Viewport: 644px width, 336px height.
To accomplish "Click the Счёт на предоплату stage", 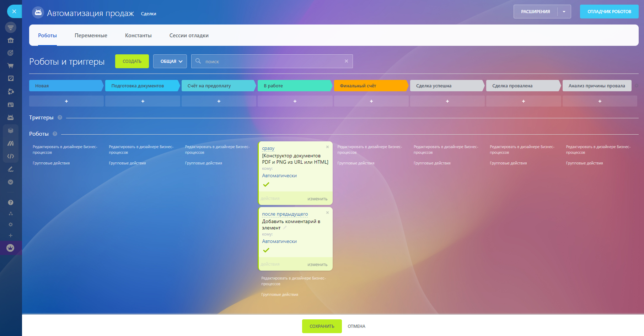I will (219, 86).
